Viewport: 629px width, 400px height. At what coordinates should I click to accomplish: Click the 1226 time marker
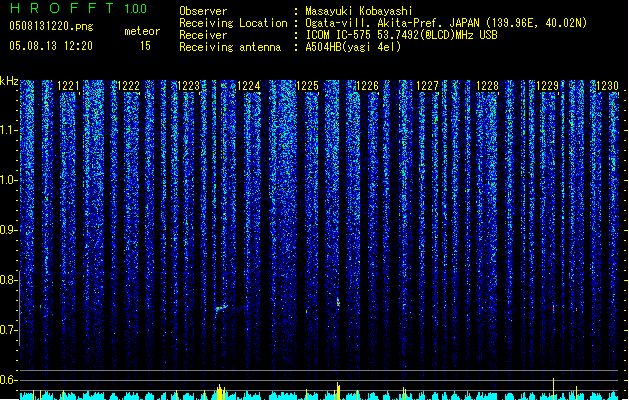point(367,86)
